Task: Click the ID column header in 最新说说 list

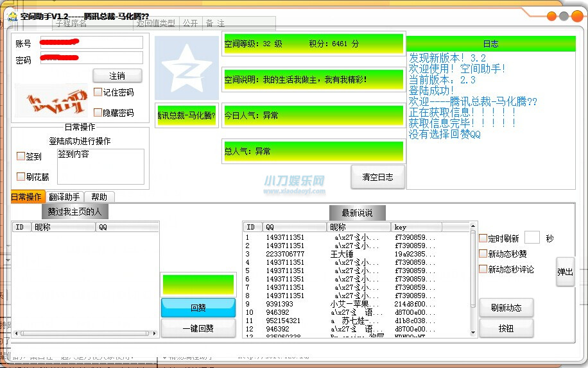Action: tap(253, 227)
